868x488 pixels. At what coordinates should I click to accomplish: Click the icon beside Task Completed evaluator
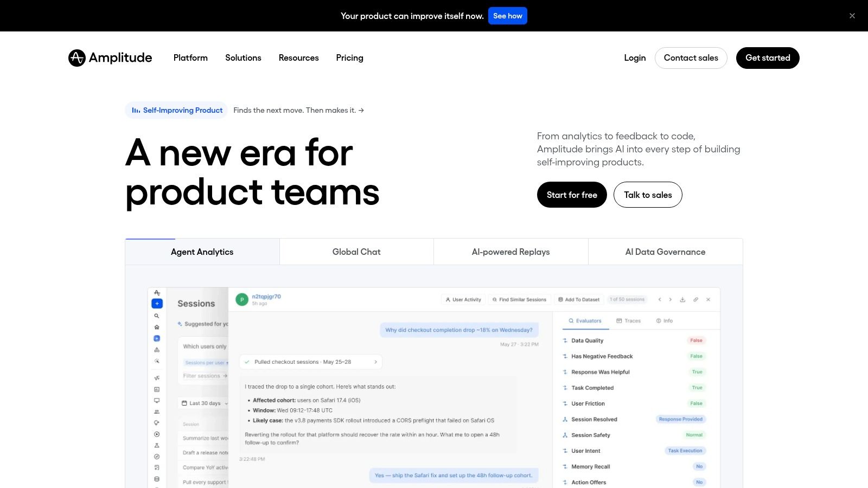(565, 388)
